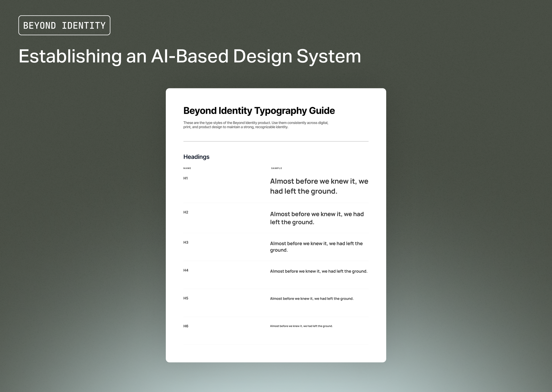
Task: Select the H4 row label
Action: pos(186,270)
